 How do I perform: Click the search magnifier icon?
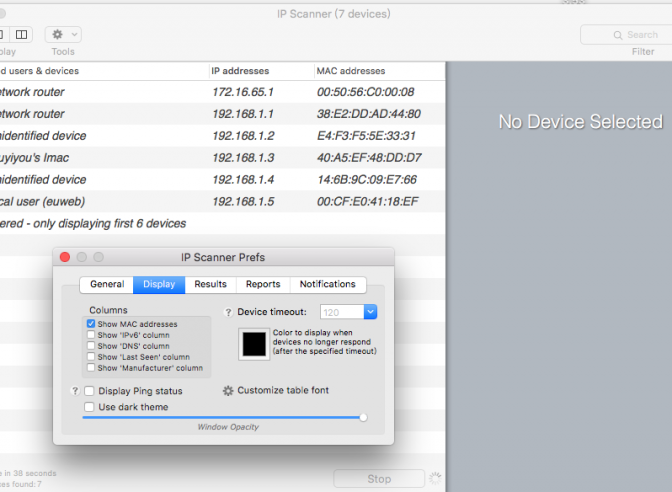pos(618,35)
